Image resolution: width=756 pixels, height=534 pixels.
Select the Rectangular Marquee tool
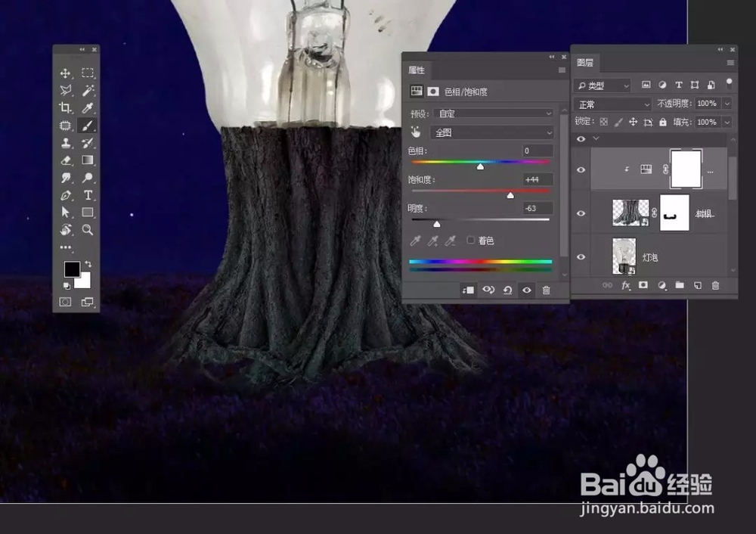click(x=87, y=73)
